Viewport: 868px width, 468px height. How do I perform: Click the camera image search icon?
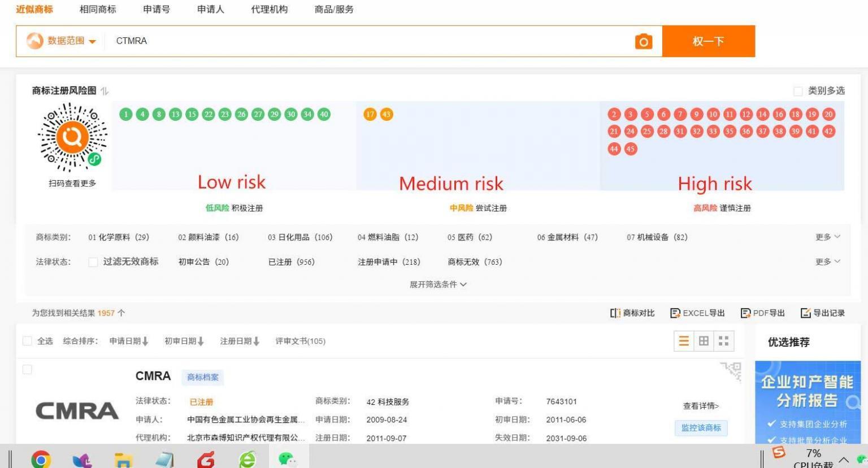643,41
